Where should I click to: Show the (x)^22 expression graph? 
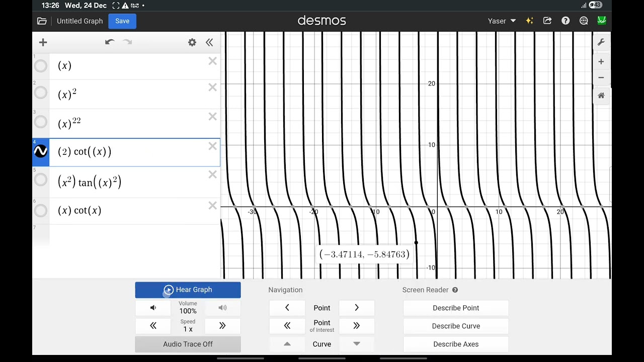41,122
